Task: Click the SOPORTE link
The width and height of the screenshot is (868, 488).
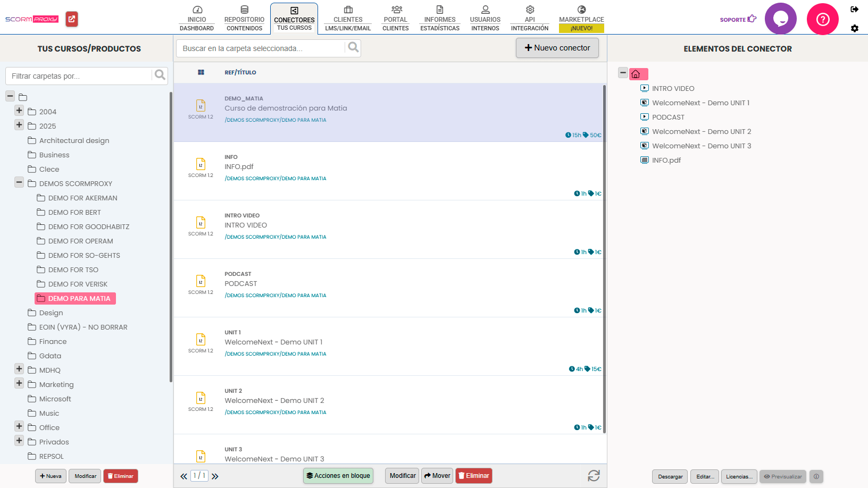Action: tap(738, 19)
